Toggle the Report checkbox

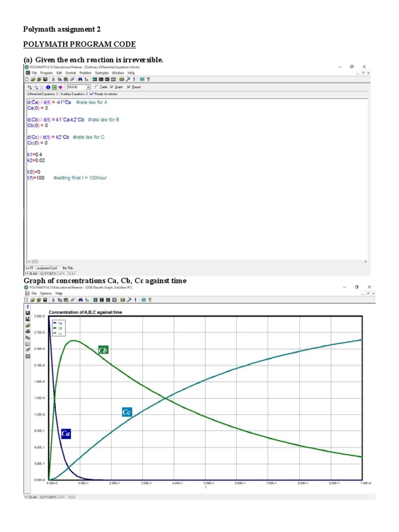pos(129,87)
